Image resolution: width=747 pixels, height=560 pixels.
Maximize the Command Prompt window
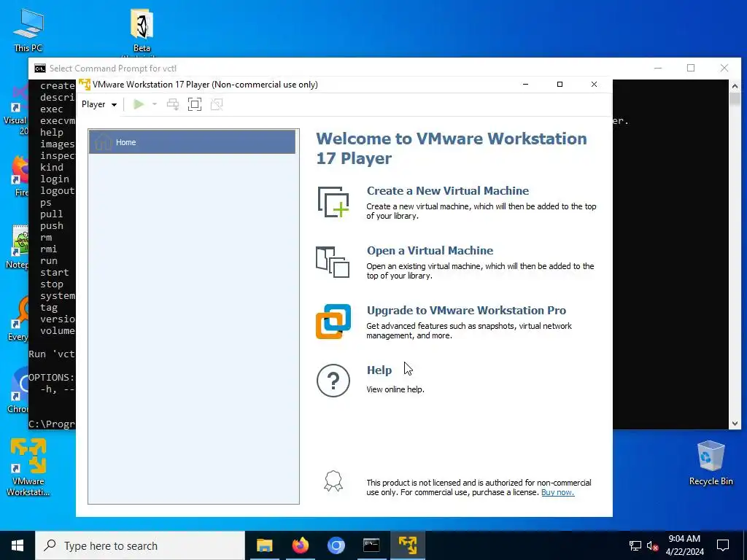click(x=691, y=68)
